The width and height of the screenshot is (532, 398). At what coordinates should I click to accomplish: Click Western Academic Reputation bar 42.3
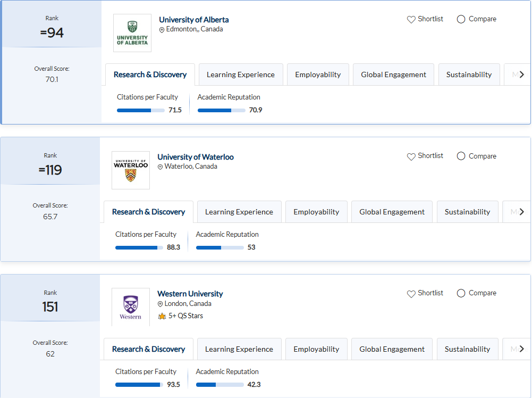[219, 385]
